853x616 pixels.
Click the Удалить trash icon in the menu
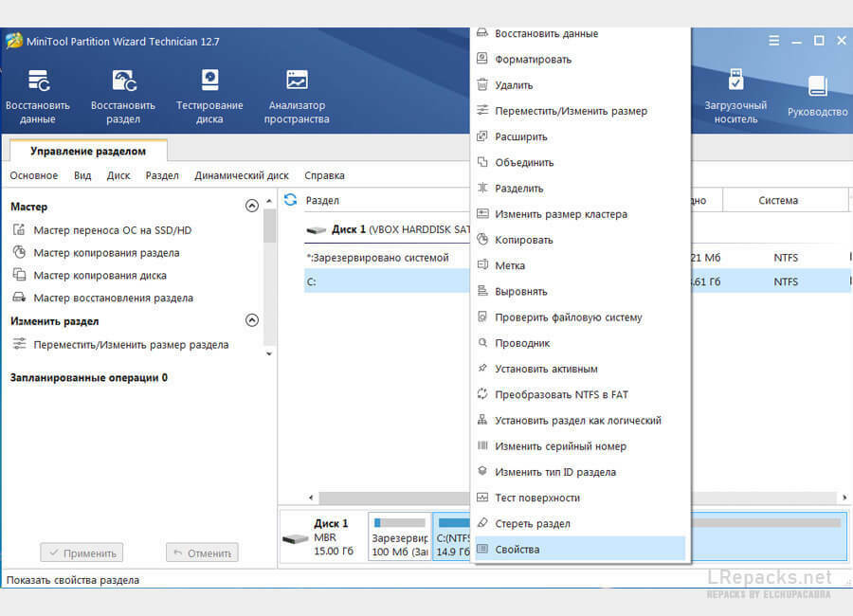tap(482, 84)
